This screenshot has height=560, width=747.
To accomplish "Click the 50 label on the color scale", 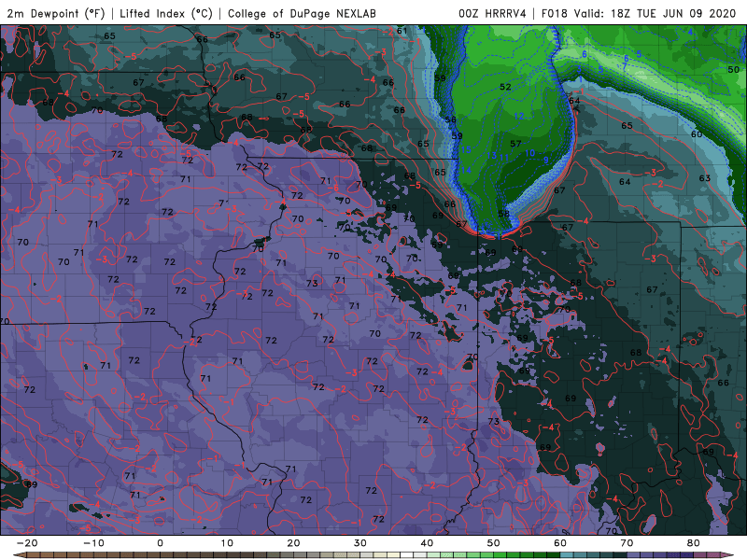I will click(x=494, y=543).
